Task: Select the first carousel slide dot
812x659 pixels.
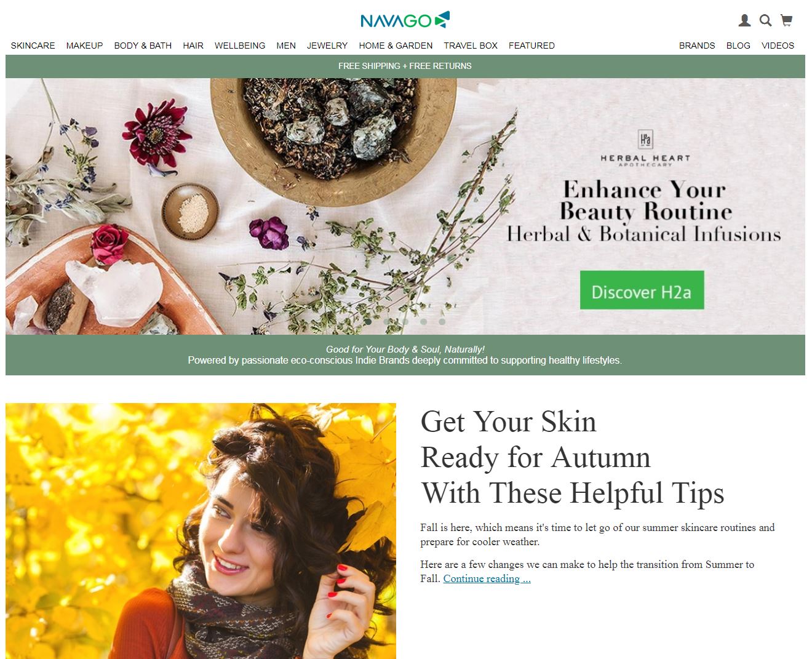Action: click(x=368, y=321)
